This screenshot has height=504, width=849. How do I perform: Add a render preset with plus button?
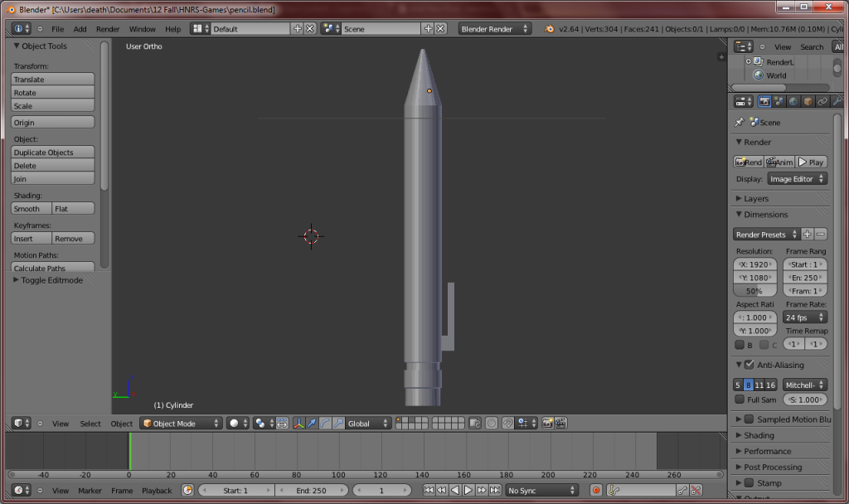(x=807, y=235)
